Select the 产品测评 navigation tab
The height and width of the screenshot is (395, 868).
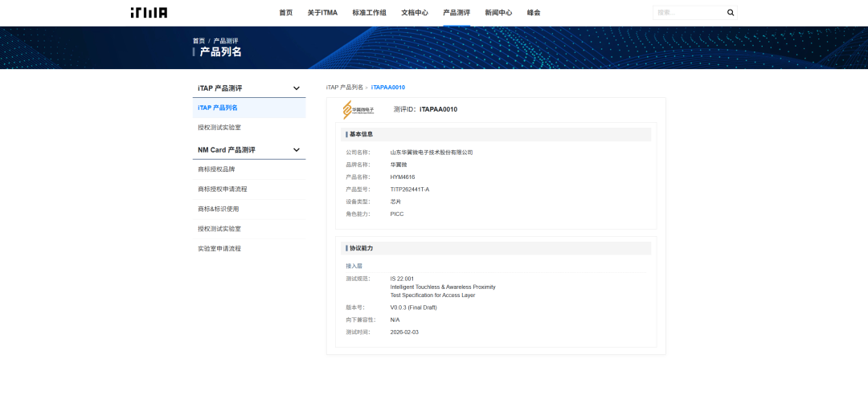[x=457, y=13]
